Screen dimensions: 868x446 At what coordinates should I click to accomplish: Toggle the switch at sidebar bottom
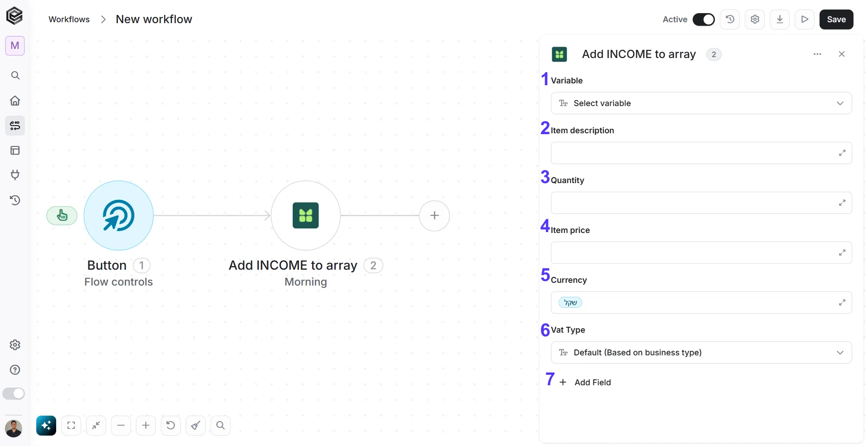(14, 393)
